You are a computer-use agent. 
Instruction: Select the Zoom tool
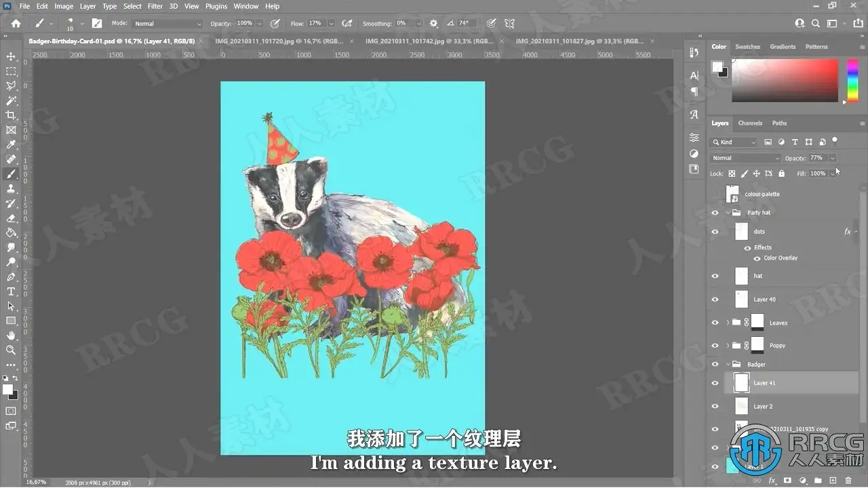11,350
